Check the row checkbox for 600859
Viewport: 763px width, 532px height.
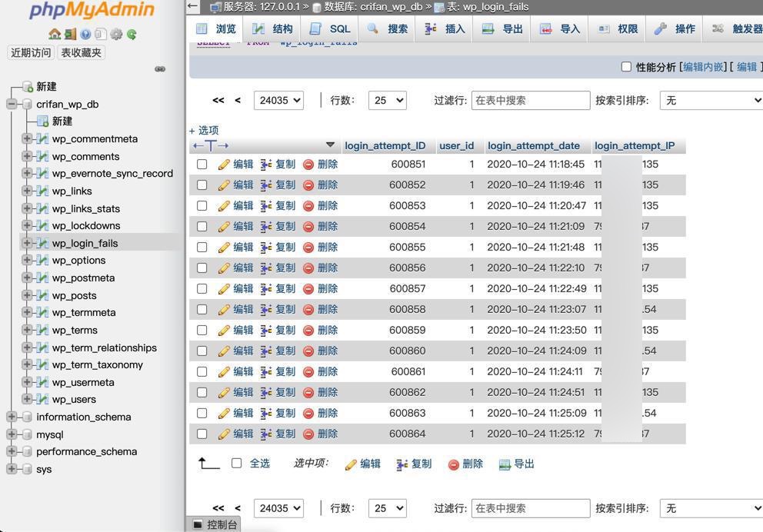coord(202,330)
